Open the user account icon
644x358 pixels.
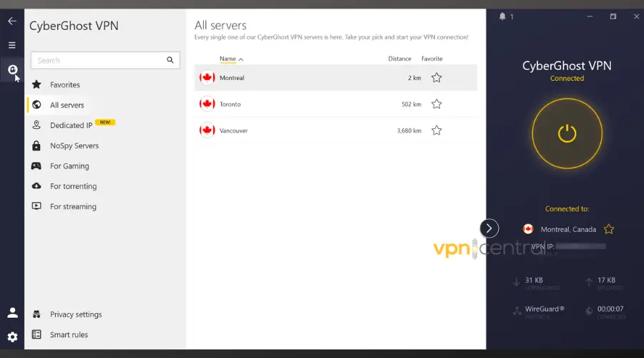[x=12, y=313]
